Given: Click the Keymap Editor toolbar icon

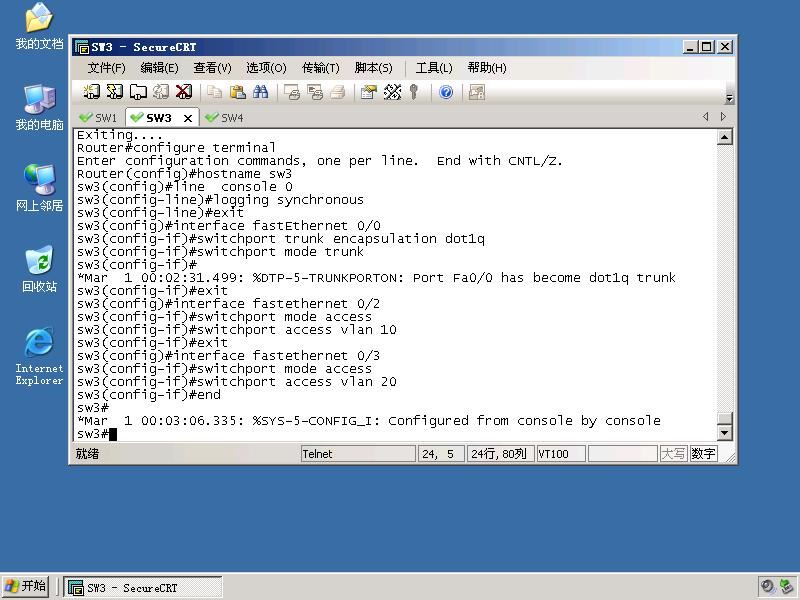Looking at the screenshot, I should click(392, 92).
